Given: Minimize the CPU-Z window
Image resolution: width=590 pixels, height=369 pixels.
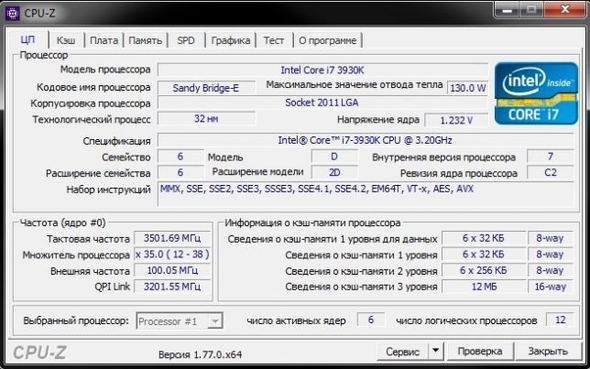Looking at the screenshot, I should coord(507,9).
